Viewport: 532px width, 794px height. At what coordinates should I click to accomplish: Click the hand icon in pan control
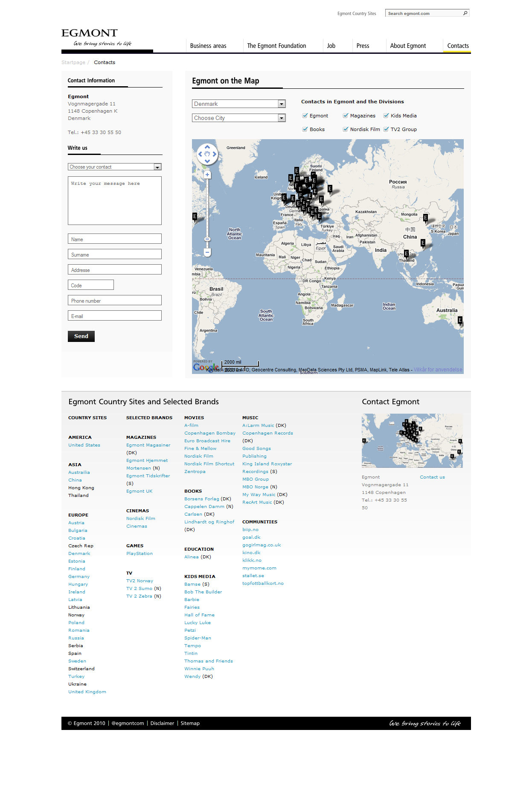[x=207, y=154]
